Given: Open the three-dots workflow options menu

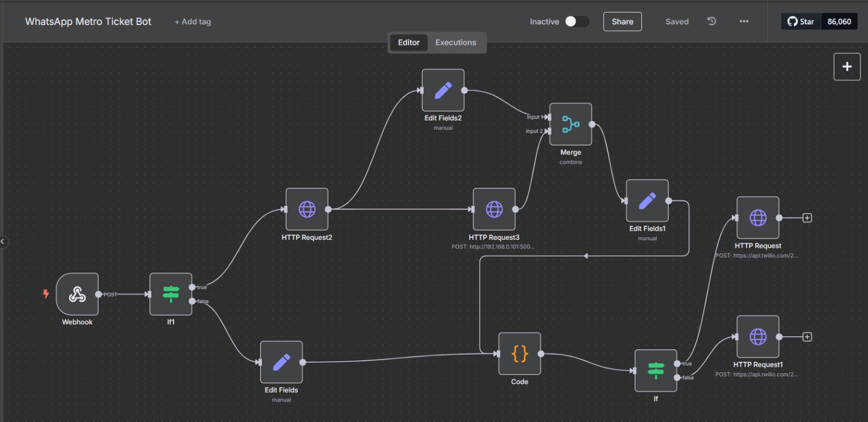Looking at the screenshot, I should pyautogui.click(x=744, y=22).
